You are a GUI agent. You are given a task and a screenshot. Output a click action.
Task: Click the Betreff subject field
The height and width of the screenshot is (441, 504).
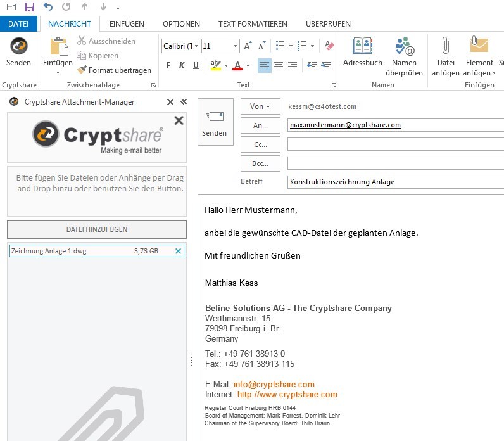[x=396, y=182]
